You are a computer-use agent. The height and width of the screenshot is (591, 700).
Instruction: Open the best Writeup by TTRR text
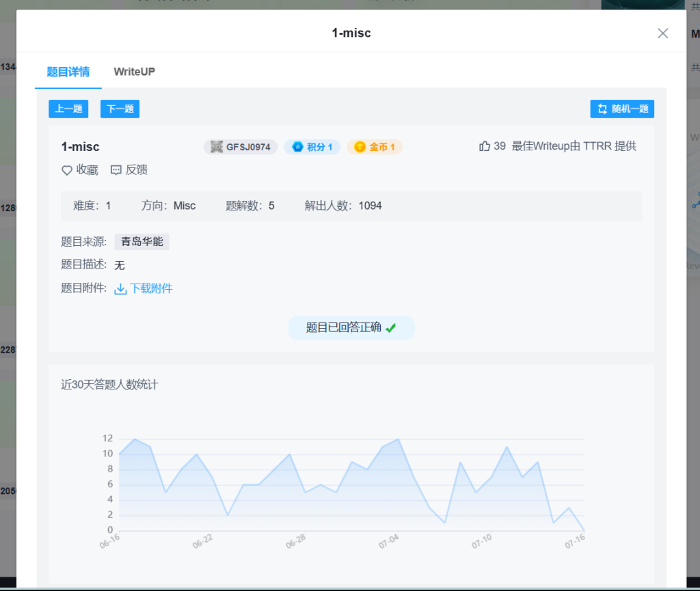tap(574, 146)
